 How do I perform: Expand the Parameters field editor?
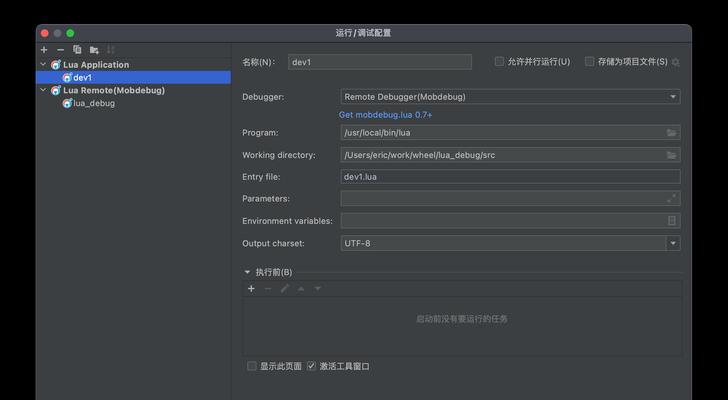coord(671,199)
